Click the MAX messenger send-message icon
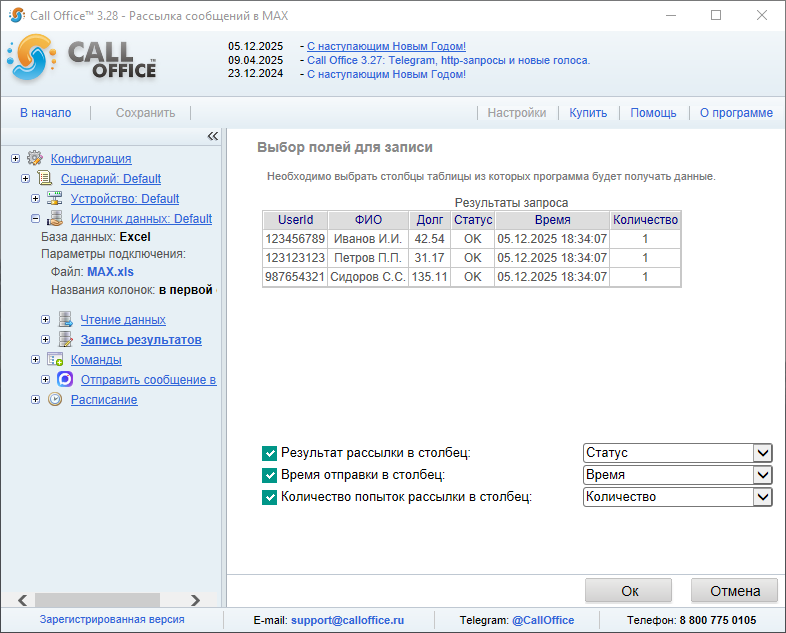 click(x=65, y=379)
